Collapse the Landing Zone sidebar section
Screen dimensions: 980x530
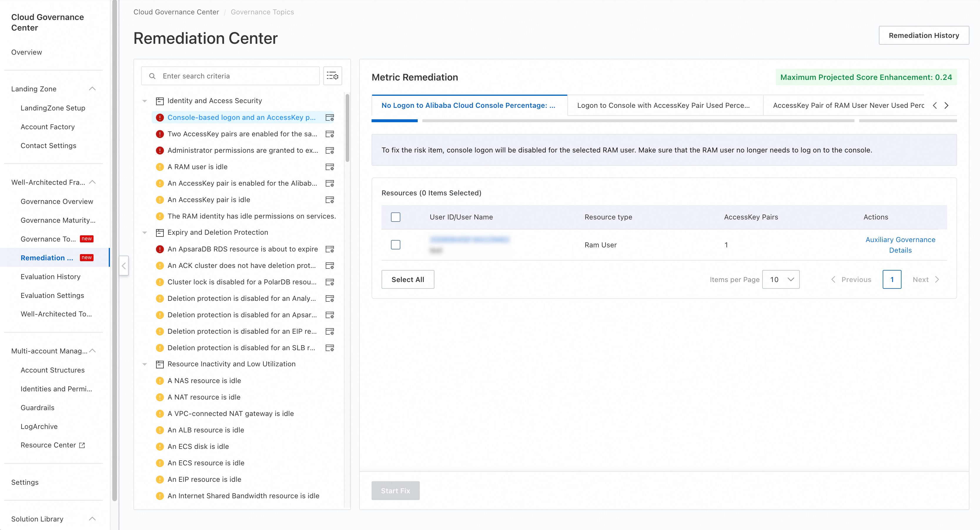click(x=92, y=89)
